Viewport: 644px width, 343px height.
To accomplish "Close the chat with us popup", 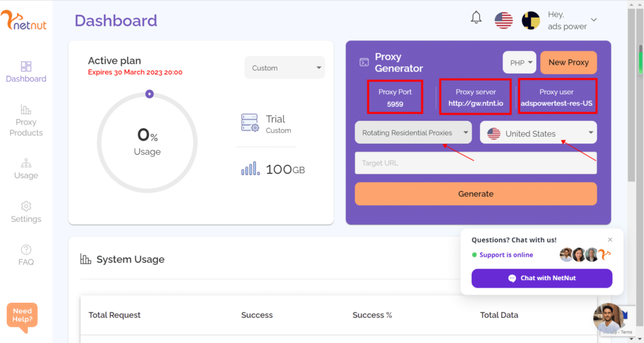I will (x=610, y=240).
